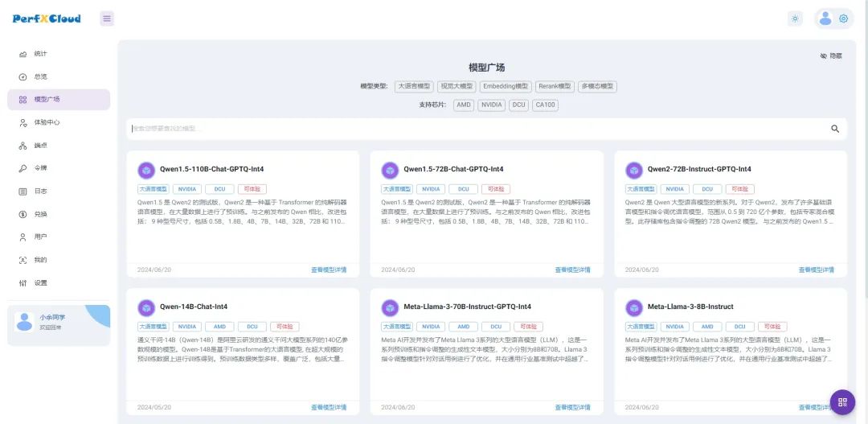View details of Meta-Llama-3-70B-Instruct-GPTQ-Int4
Screen dimensions: 868x424
point(573,407)
